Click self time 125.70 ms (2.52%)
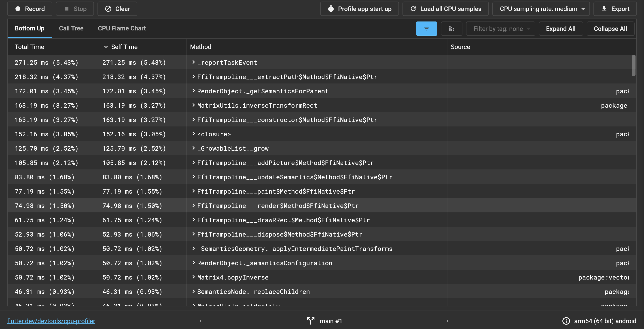Viewport: 644px width, 329px height. pyautogui.click(x=134, y=148)
